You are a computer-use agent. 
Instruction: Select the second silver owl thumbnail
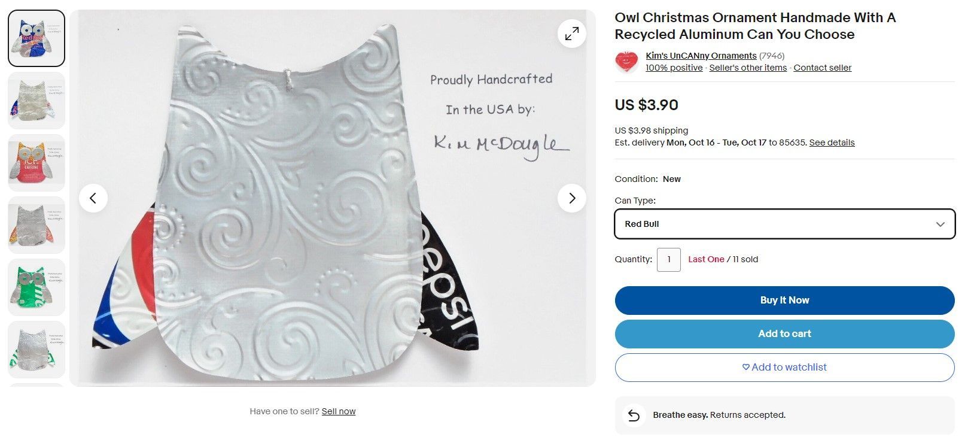[x=36, y=101]
